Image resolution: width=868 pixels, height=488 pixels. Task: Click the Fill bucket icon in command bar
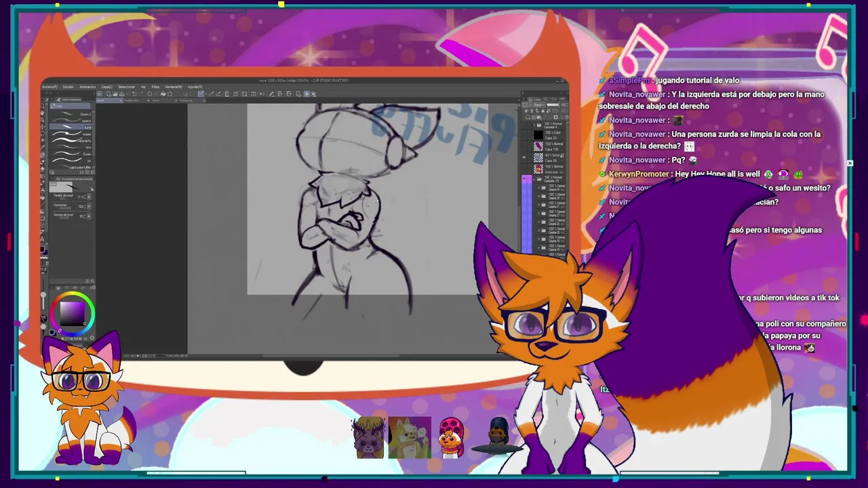pyautogui.click(x=163, y=94)
